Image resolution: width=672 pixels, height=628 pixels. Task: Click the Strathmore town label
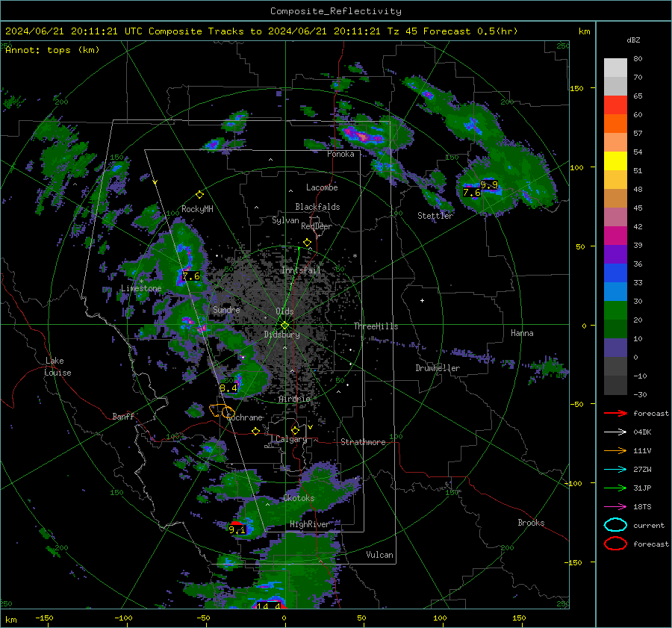363,442
